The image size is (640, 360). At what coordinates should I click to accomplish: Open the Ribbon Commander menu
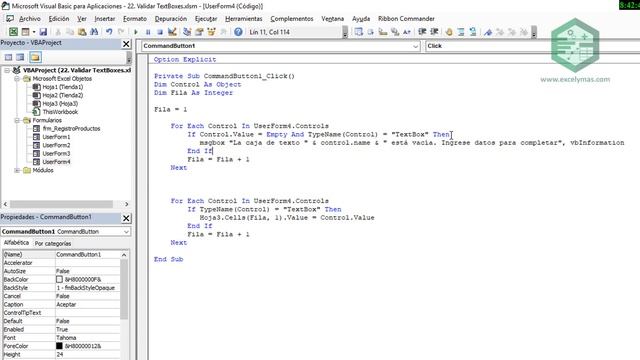click(x=406, y=19)
